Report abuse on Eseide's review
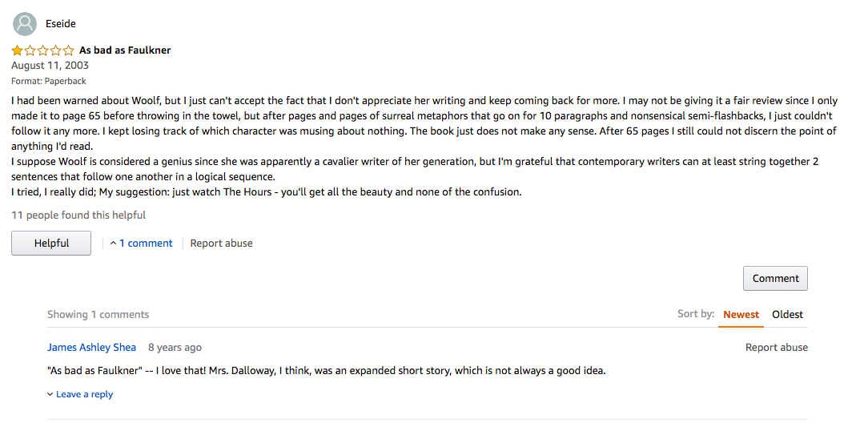868x431 pixels. [x=221, y=244]
